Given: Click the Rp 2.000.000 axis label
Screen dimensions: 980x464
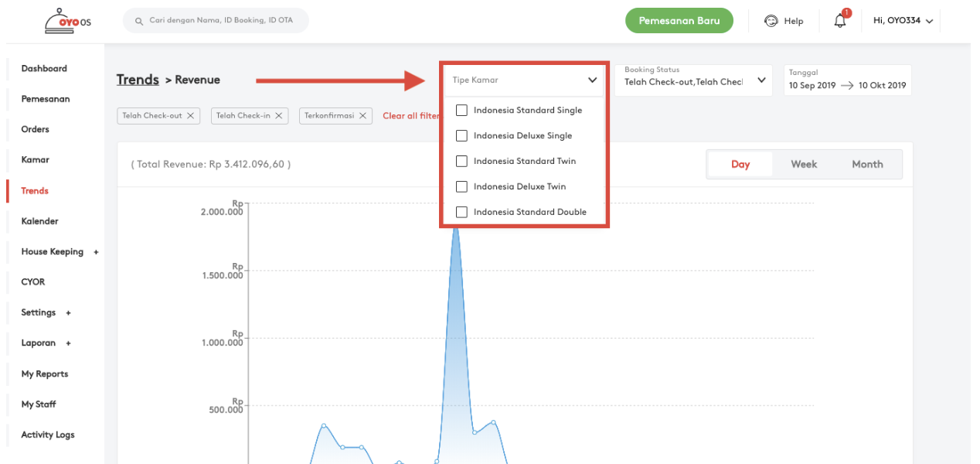Looking at the screenshot, I should 221,207.
